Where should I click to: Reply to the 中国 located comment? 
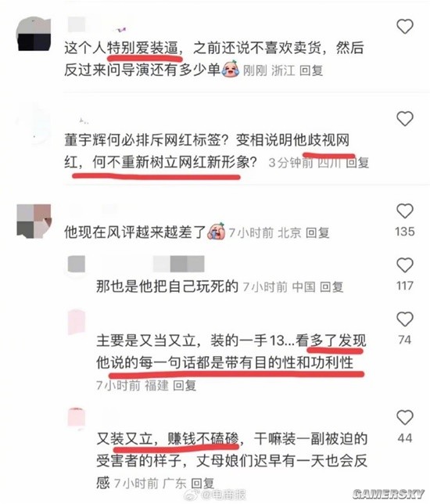331,286
